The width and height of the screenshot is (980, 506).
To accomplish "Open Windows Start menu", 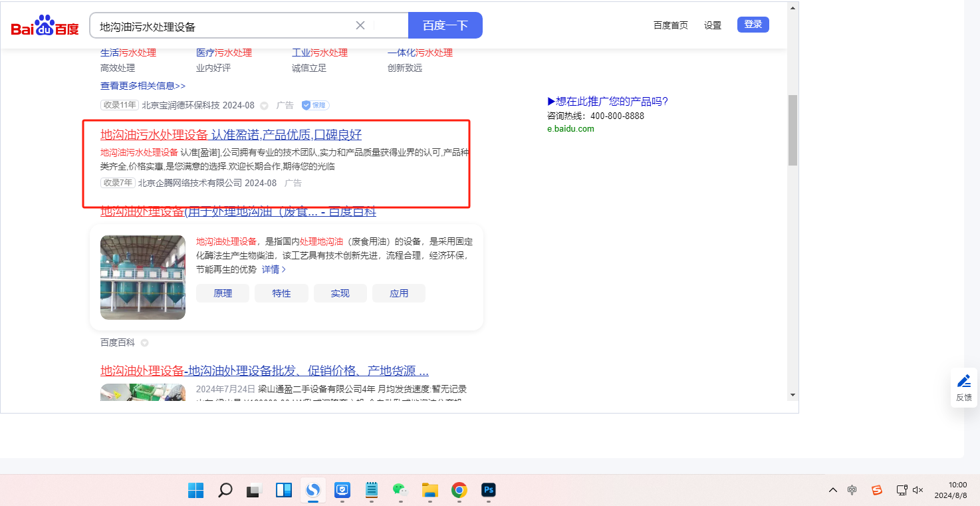I will tap(195, 491).
